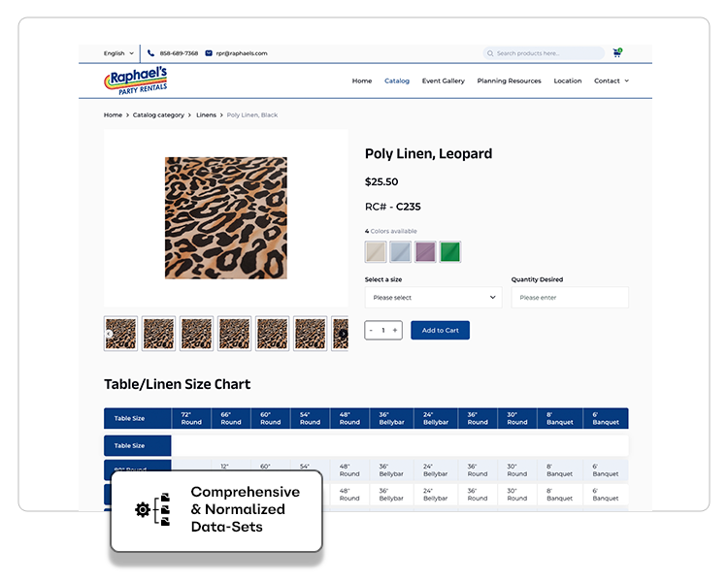Screen dimensions: 728x582
Task: Click the email envelope icon
Action: [209, 53]
